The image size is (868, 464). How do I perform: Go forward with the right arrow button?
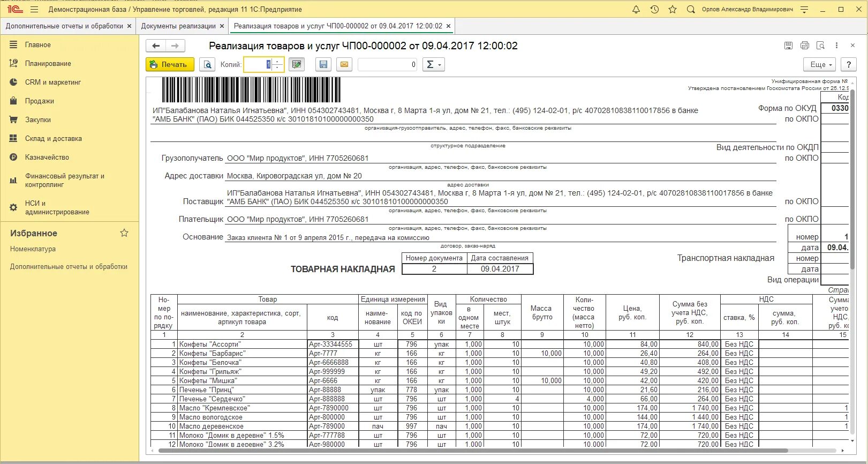point(175,46)
